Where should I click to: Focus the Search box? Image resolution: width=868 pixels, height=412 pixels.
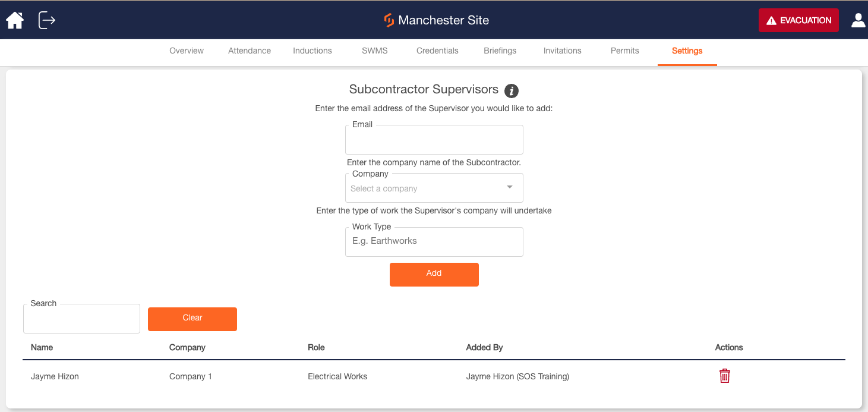81,319
